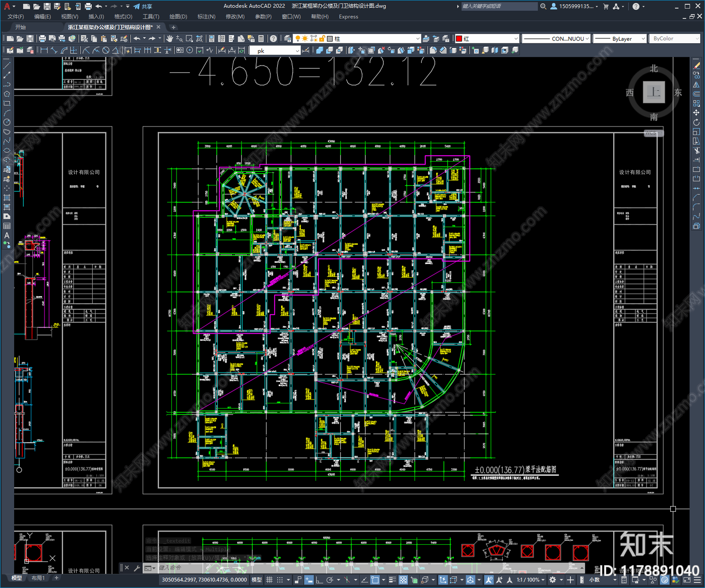Click the 上 face of the ViewCube
705x588 pixels.
[x=653, y=93]
